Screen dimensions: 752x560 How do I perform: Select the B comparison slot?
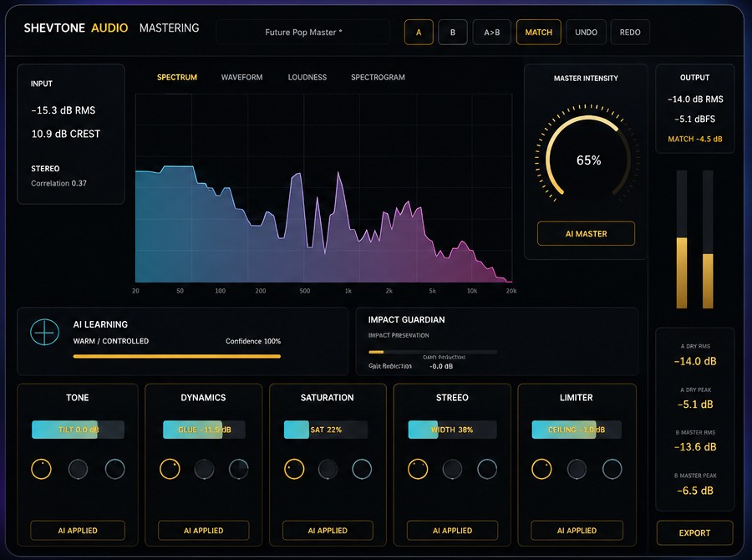(453, 32)
